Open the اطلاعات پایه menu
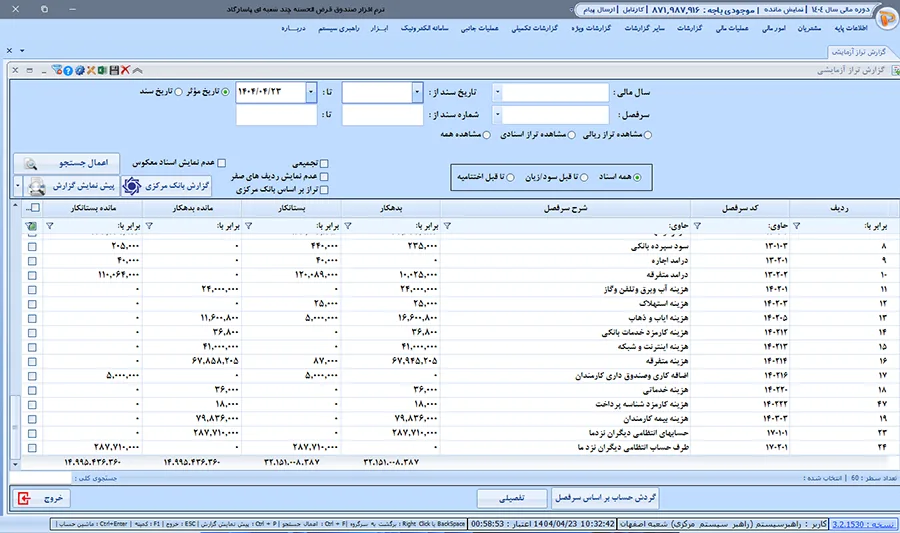Image resolution: width=900 pixels, height=533 pixels. 851,28
